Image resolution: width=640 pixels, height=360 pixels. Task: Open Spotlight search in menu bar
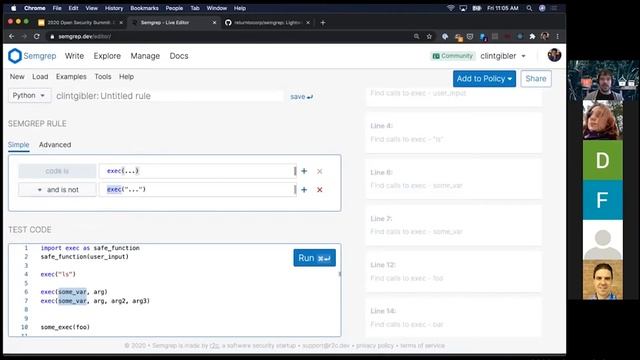[x=529, y=8]
